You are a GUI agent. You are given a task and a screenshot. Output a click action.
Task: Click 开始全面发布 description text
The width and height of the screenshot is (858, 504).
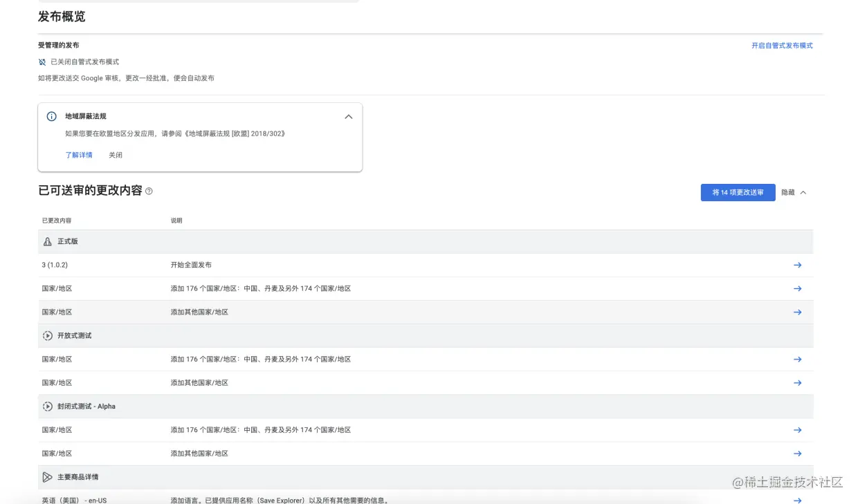click(x=191, y=265)
